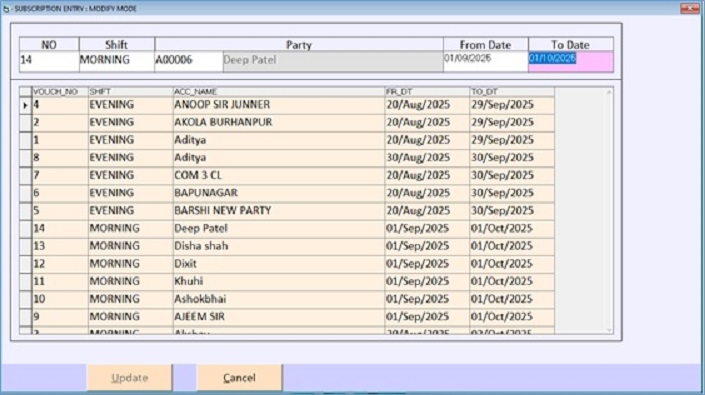
Task: Click the NO field showing 14
Action: tap(49, 62)
